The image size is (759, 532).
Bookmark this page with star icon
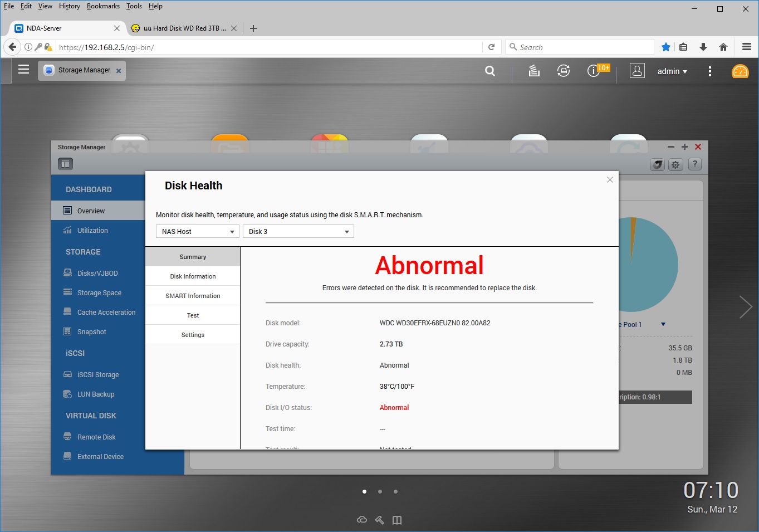coord(665,47)
